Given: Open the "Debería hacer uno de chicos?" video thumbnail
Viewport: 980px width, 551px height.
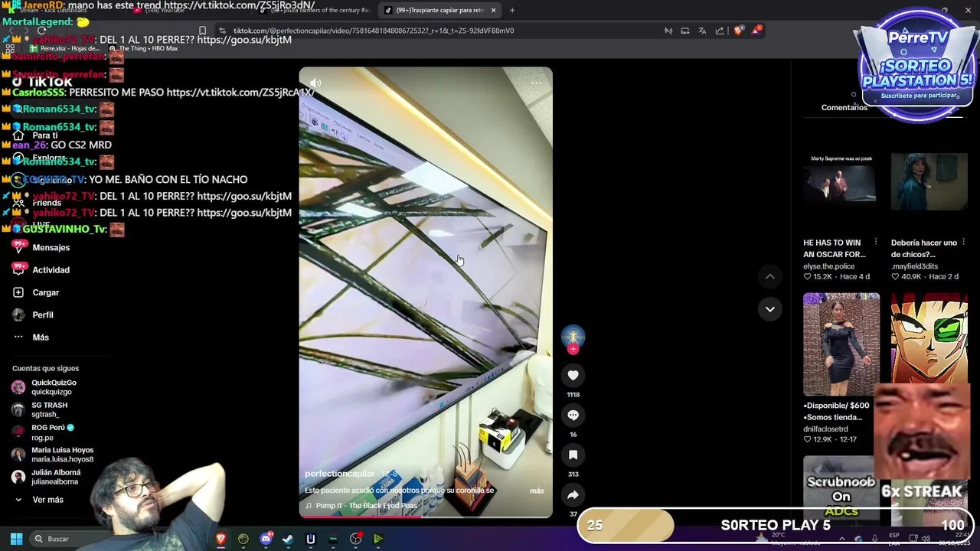Looking at the screenshot, I should click(929, 181).
